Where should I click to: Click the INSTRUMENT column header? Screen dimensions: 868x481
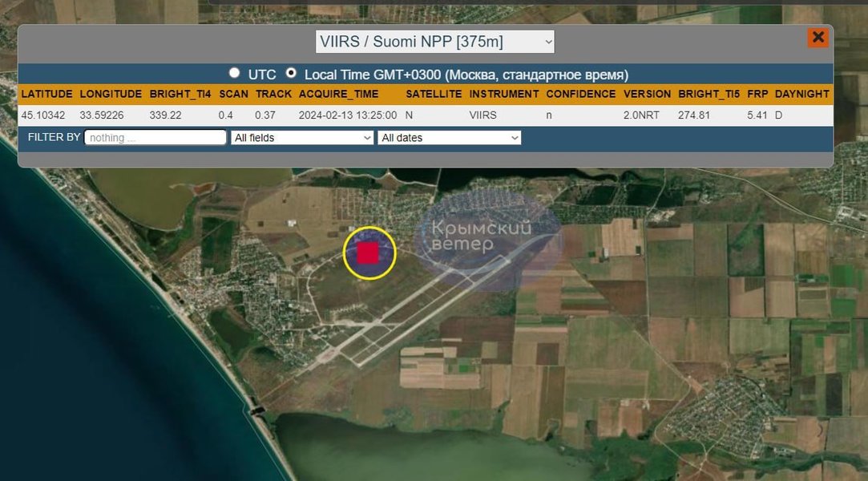click(x=504, y=94)
